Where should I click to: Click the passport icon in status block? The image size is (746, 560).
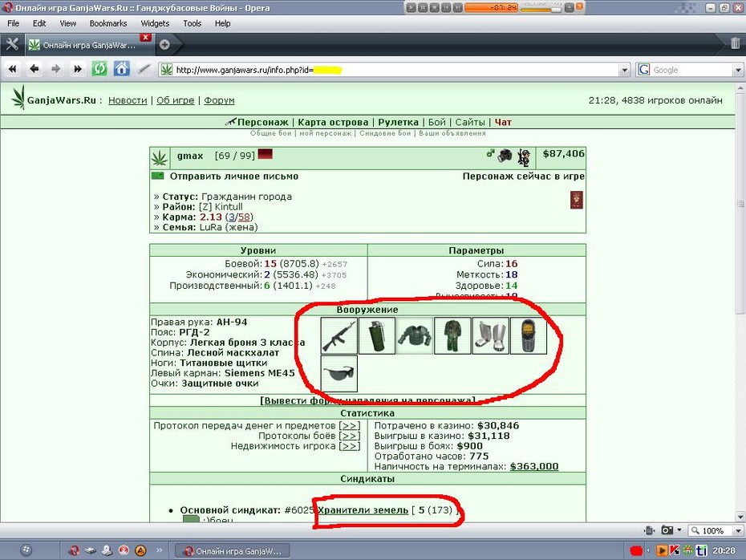576,201
